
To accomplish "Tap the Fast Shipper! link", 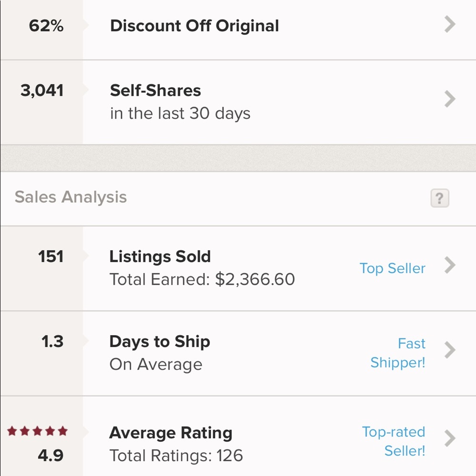I will (397, 353).
